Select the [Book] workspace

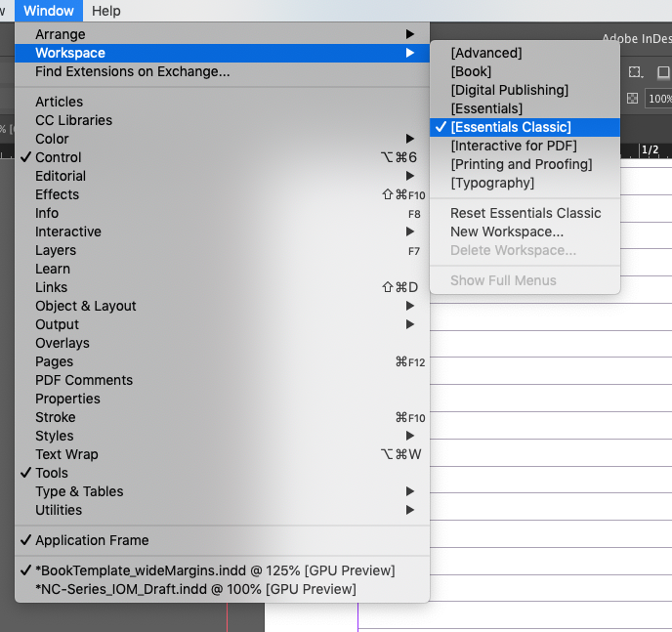[525, 71]
